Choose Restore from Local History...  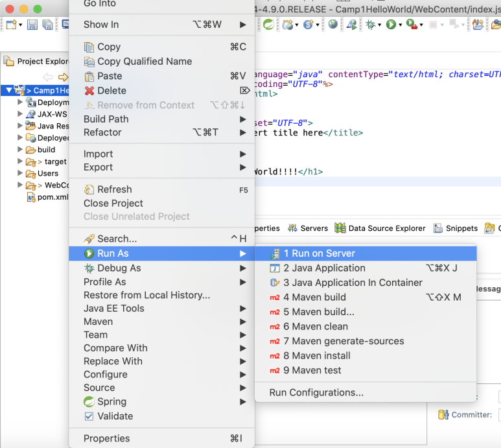tap(161, 295)
